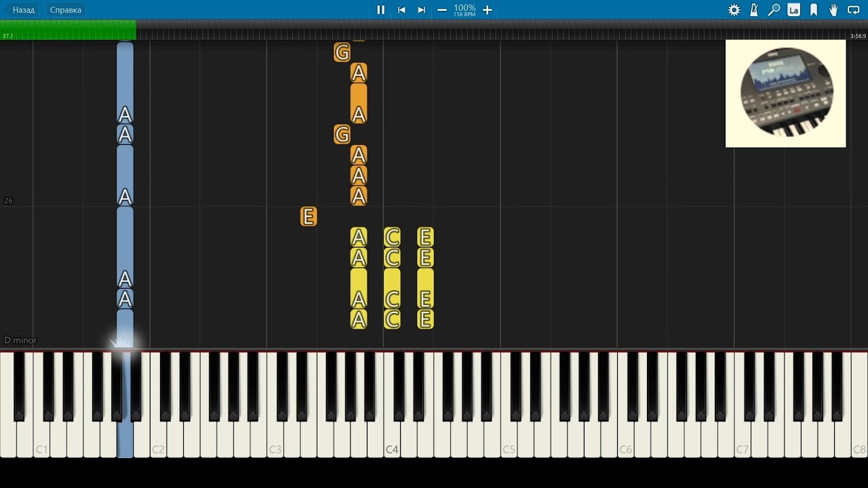Play the C6 piano key
The width and height of the screenshot is (868, 488).
click(x=625, y=439)
